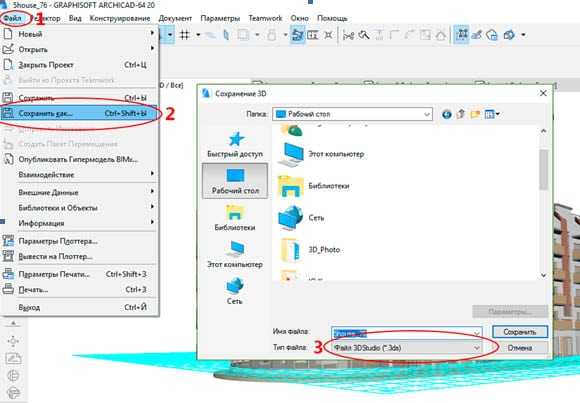The image size is (580, 403).
Task: Open the 3D cube view dropdown arrow
Action: 523,35
